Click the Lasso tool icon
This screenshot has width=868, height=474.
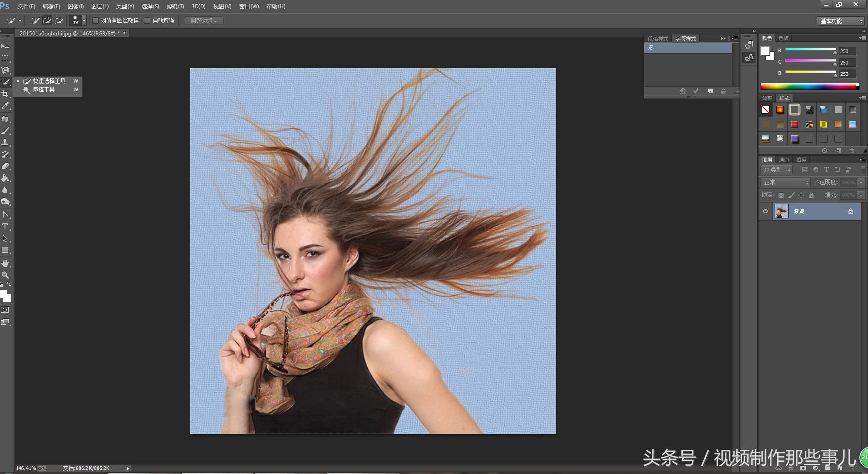(x=5, y=70)
